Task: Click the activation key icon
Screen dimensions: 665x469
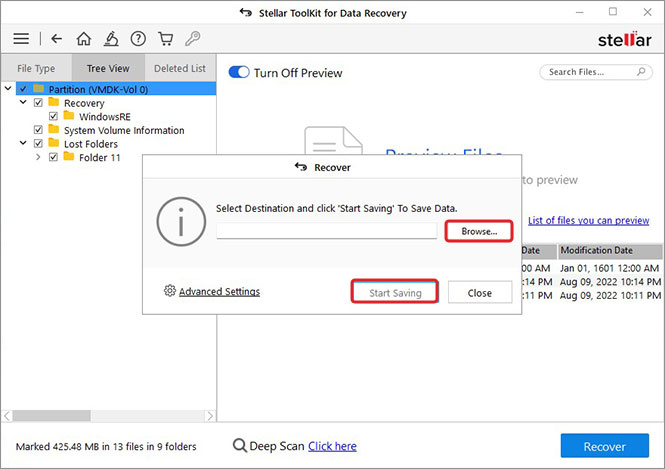Action: tap(193, 39)
